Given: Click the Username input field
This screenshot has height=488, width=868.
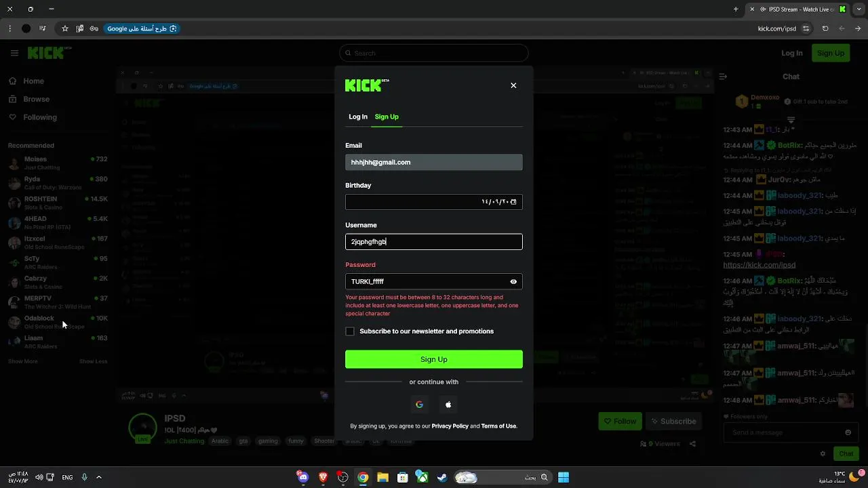Looking at the screenshot, I should tap(434, 242).
